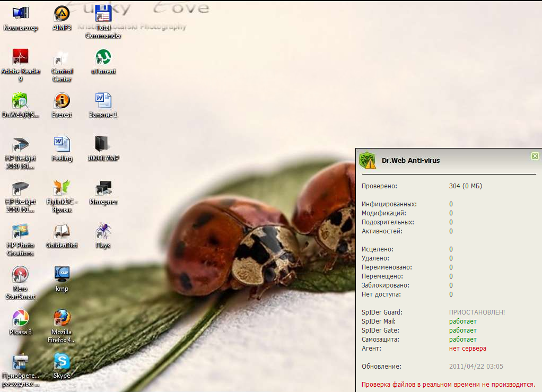
Task: Click the uTorrent desktop icon
Action: (x=103, y=57)
